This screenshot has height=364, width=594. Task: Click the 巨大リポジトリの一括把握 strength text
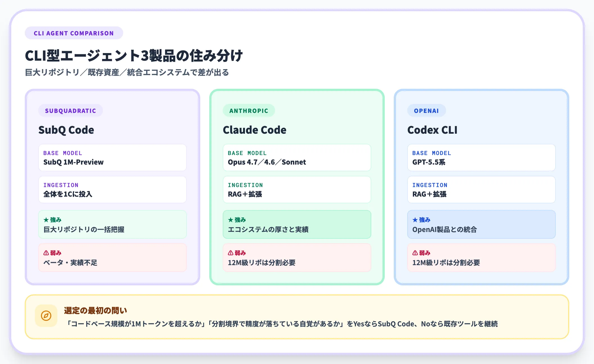[84, 229]
